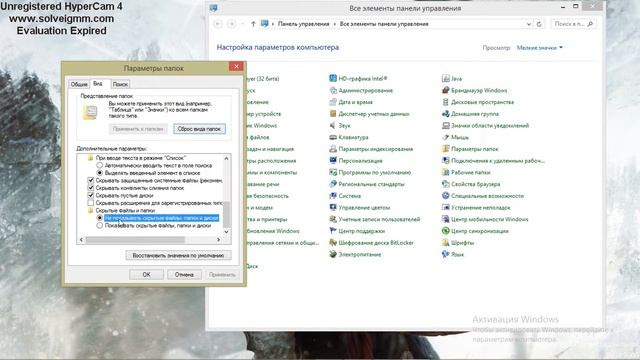640x360 pixels.
Task: Open Параметры папок icon in Control Panel
Action: pos(445,149)
